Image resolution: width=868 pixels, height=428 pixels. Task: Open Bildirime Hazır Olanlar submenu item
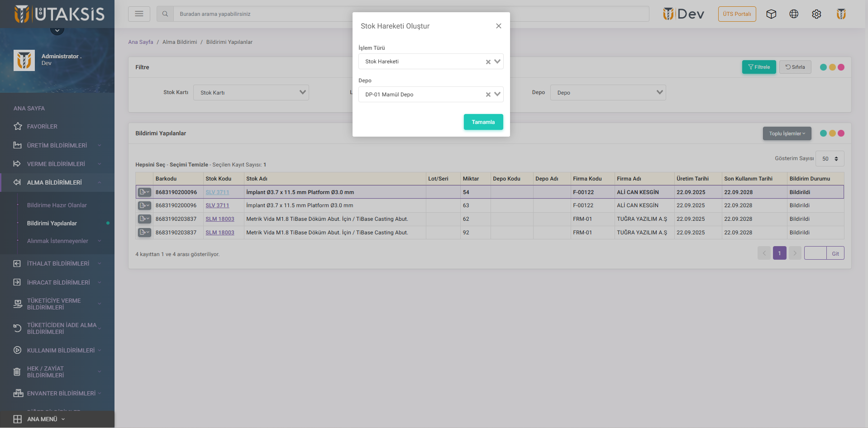(x=57, y=205)
